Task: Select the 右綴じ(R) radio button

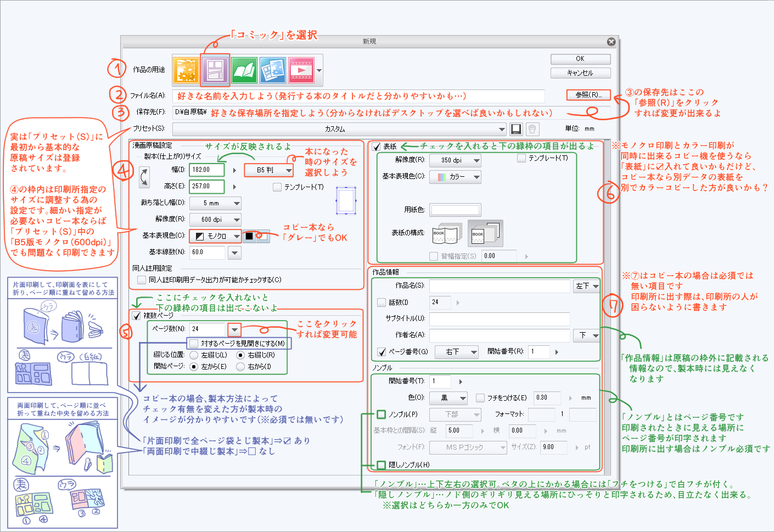Action: (240, 355)
